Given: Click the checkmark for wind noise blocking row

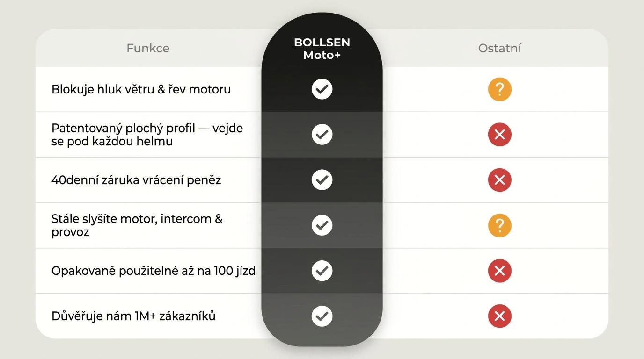Looking at the screenshot, I should point(322,89).
